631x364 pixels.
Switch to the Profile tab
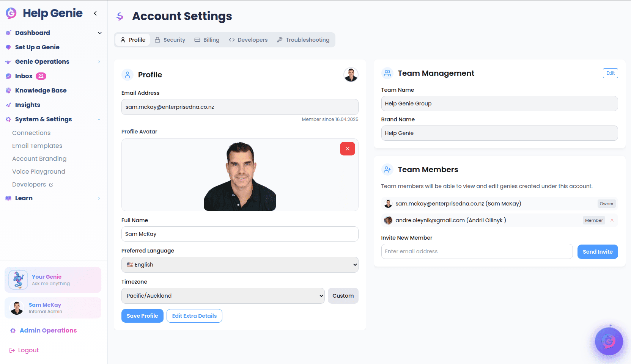pyautogui.click(x=133, y=40)
